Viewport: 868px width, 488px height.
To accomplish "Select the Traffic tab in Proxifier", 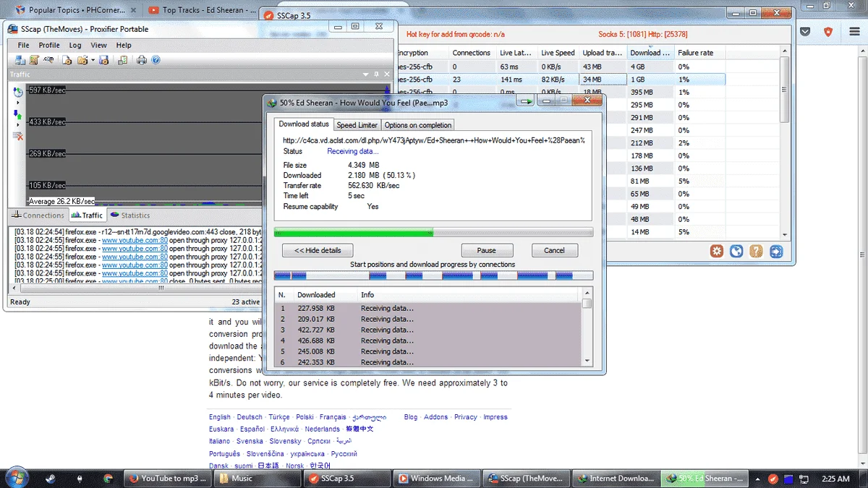I will point(87,215).
